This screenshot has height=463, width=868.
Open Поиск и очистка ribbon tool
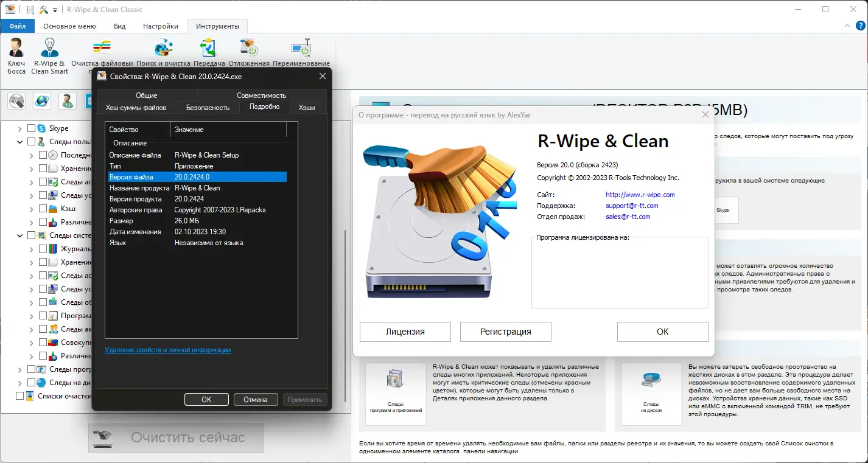coord(163,54)
